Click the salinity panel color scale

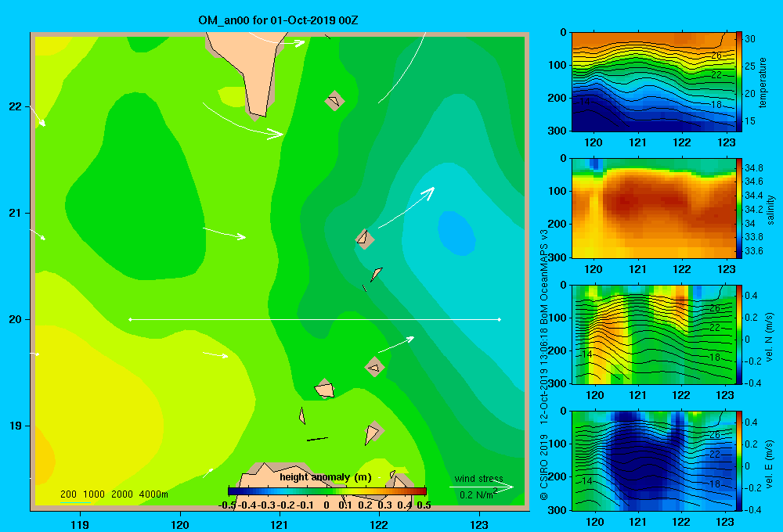click(738, 208)
